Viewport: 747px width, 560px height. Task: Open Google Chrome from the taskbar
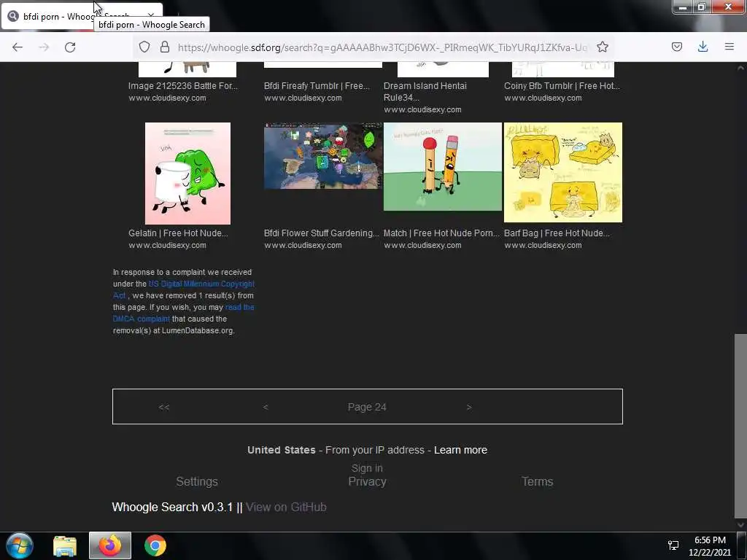155,545
